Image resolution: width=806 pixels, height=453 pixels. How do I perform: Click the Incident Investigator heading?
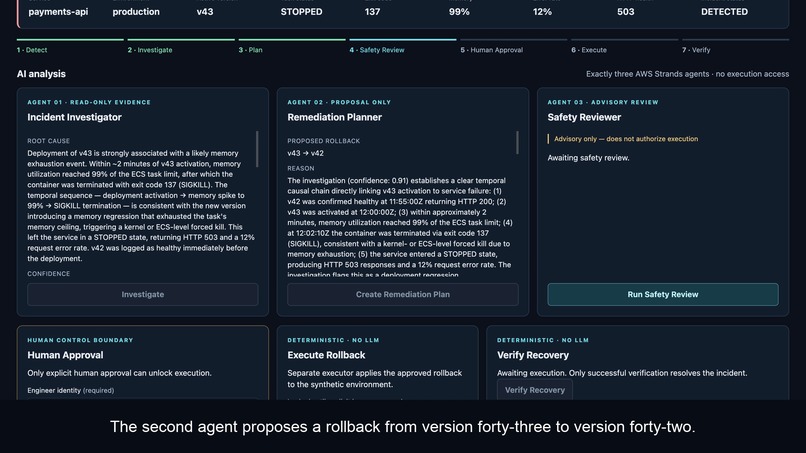(75, 117)
